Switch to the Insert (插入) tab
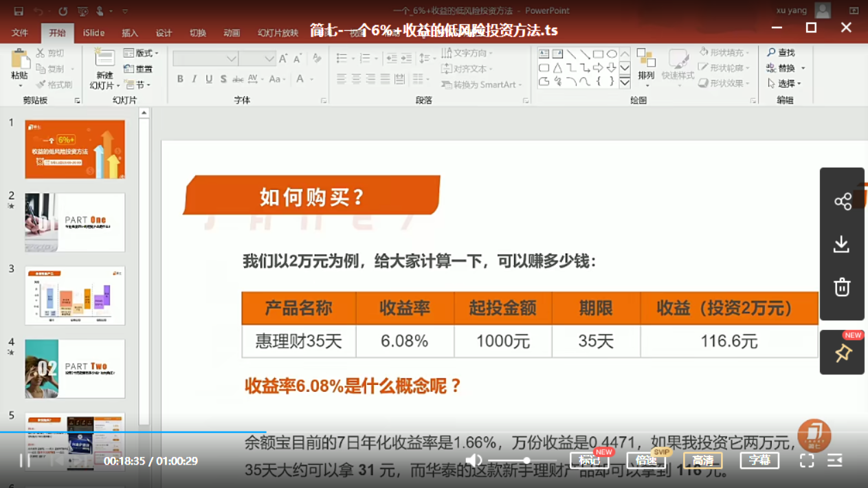 coord(130,33)
